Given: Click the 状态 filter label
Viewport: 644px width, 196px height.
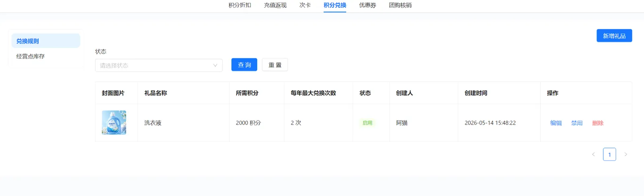Looking at the screenshot, I should [101, 52].
